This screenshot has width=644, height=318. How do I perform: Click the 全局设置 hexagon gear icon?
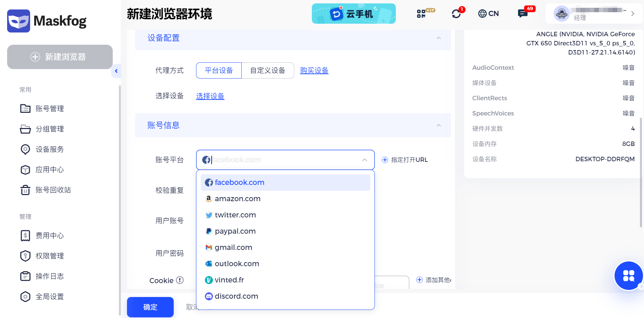25,297
